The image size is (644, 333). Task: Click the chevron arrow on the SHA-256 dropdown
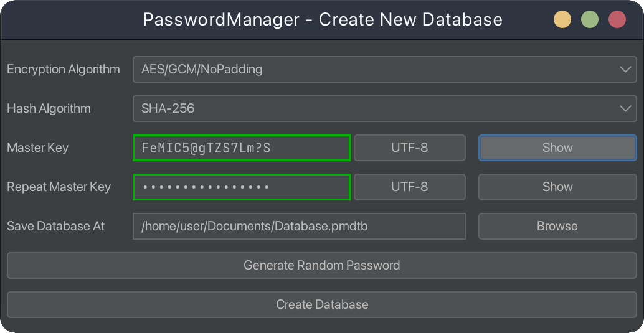pyautogui.click(x=626, y=108)
